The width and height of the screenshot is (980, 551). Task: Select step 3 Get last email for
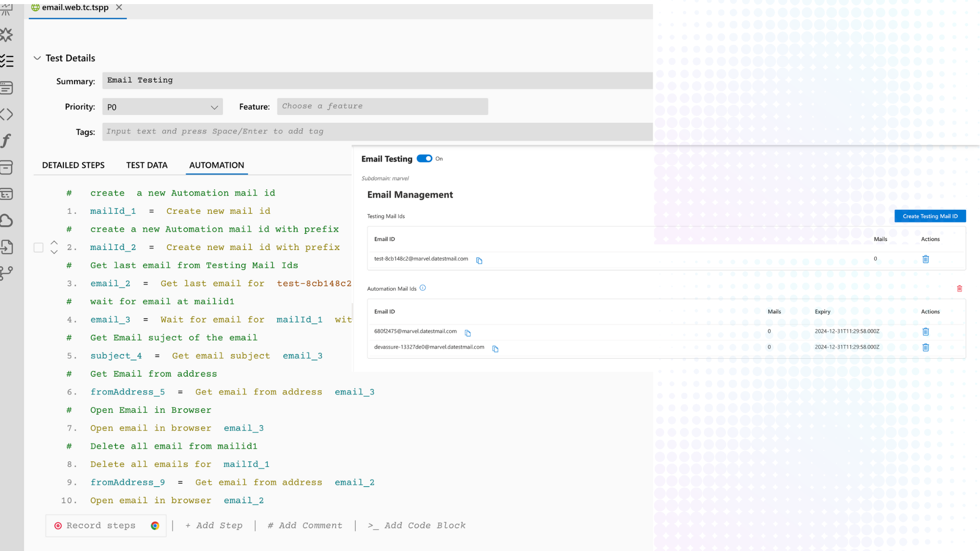pyautogui.click(x=220, y=284)
